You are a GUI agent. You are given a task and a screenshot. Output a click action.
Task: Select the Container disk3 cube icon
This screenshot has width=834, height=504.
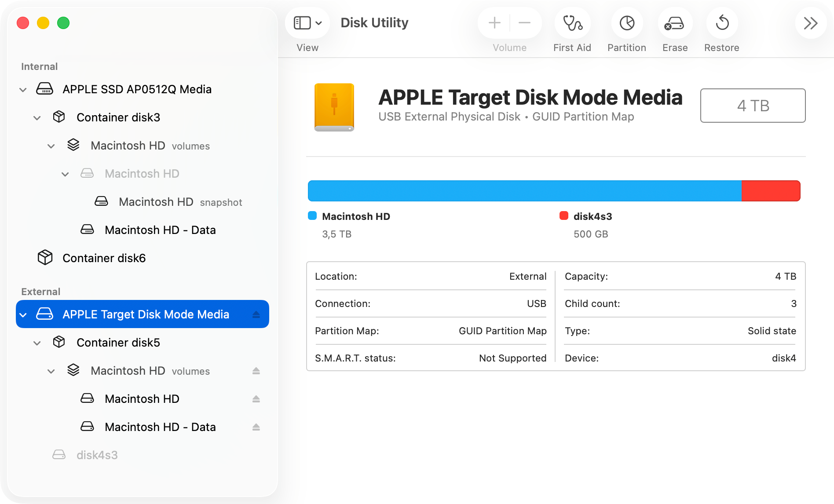(59, 117)
